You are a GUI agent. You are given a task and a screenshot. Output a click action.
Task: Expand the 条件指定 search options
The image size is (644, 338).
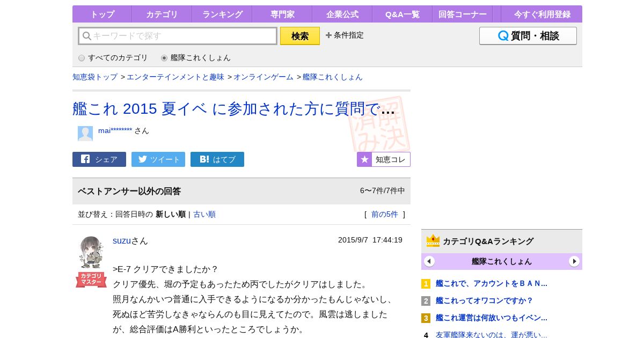[x=345, y=35]
